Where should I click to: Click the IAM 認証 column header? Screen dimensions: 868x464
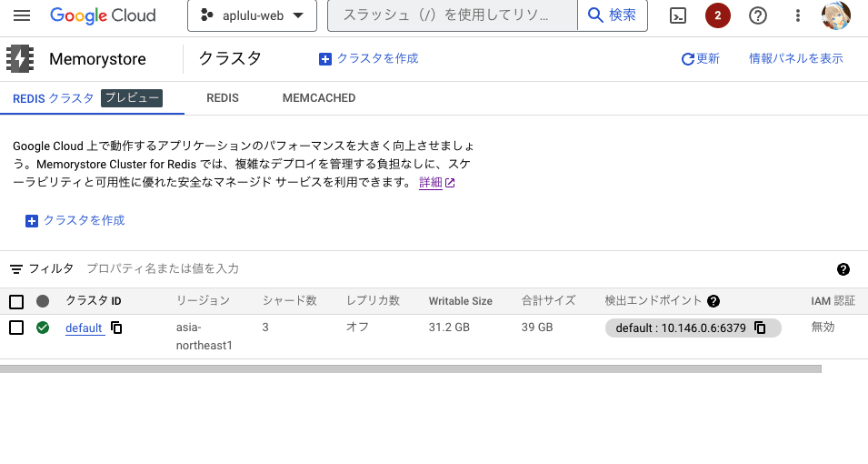click(833, 301)
